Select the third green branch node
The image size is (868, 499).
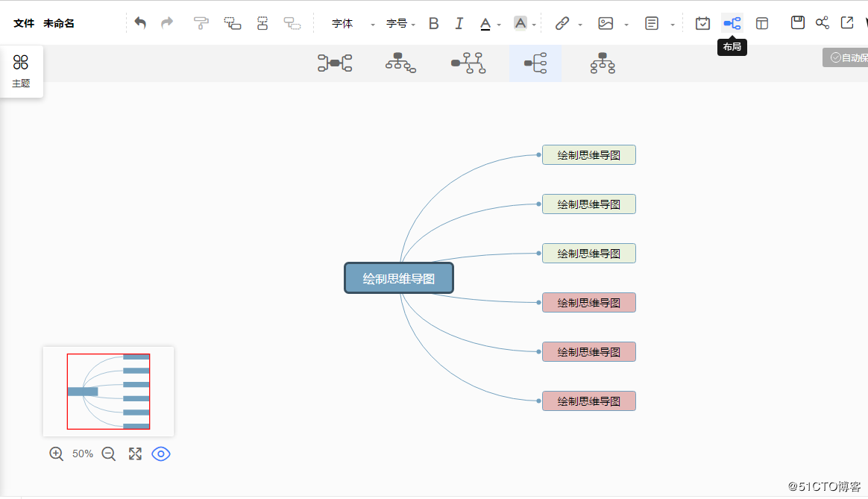(588, 254)
